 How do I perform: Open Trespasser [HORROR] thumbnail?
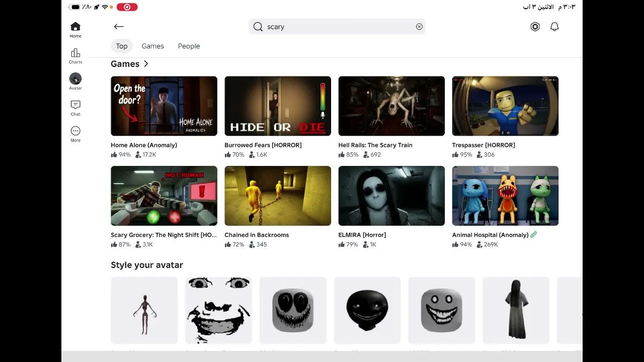pyautogui.click(x=505, y=106)
